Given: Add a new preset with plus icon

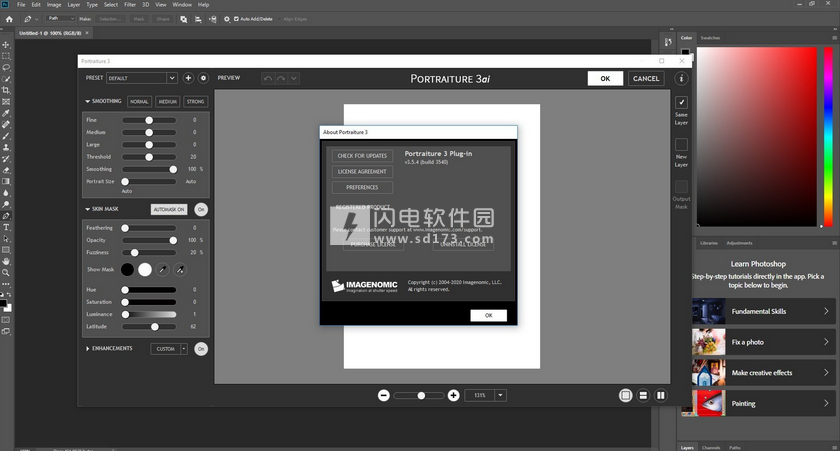Looking at the screenshot, I should pos(188,78).
